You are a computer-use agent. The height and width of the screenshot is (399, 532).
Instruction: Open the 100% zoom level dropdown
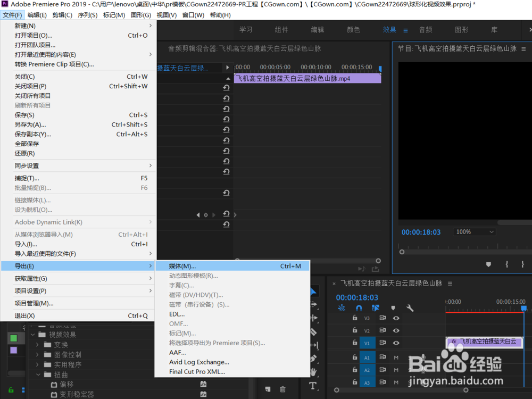coord(475,232)
